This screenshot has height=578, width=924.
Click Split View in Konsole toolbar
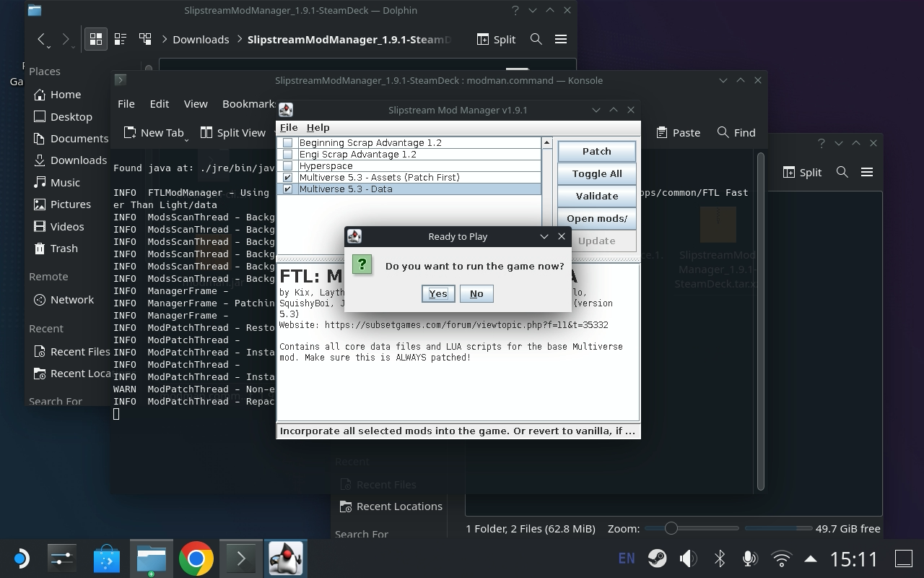coord(232,132)
